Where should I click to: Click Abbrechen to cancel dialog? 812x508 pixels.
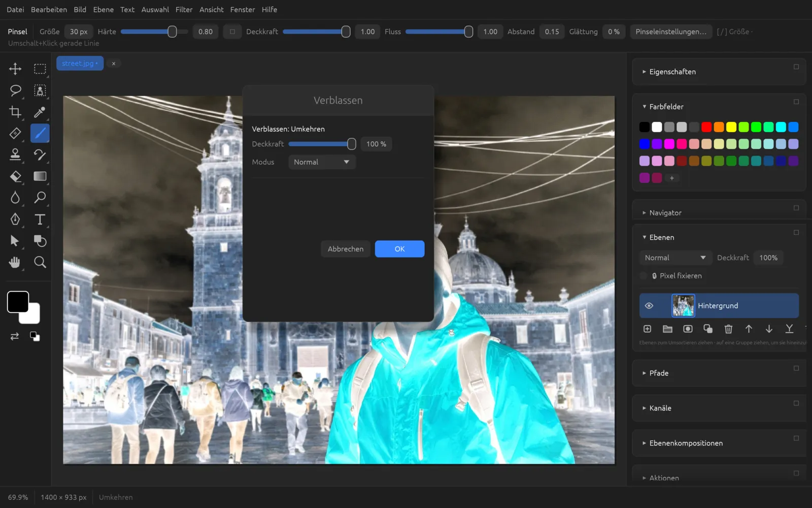[x=346, y=249]
